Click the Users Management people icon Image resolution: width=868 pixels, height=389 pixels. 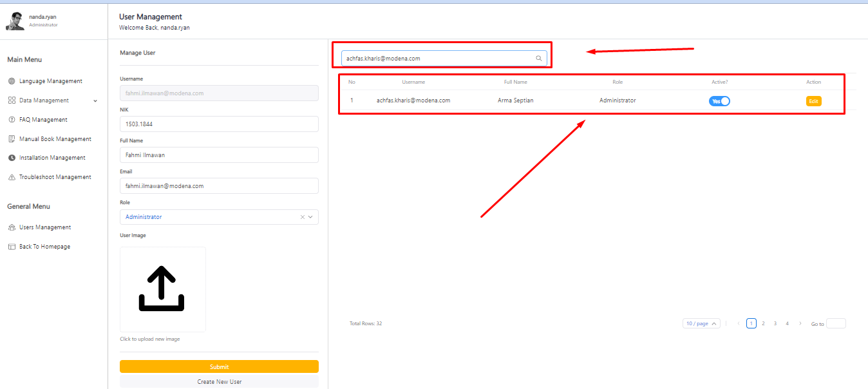tap(12, 227)
